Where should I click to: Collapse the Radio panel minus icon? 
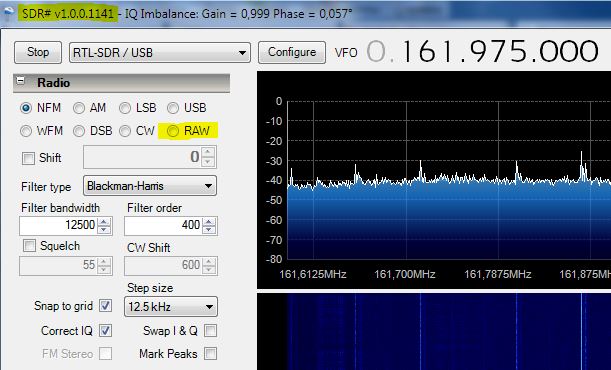coord(20,81)
